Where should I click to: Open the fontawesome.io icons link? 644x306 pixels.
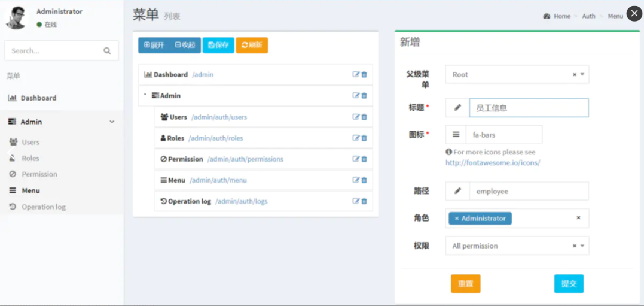[x=493, y=162]
